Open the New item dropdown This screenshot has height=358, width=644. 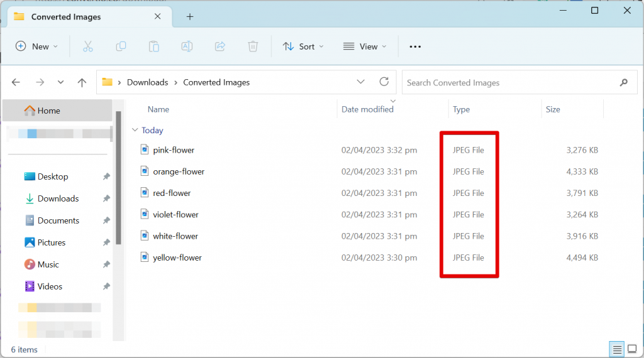pyautogui.click(x=36, y=46)
